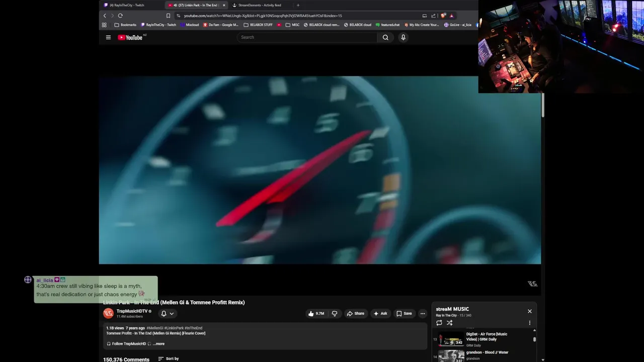Open the Sort by comments dropdown
Screen dimensions: 644x362
click(x=169, y=358)
